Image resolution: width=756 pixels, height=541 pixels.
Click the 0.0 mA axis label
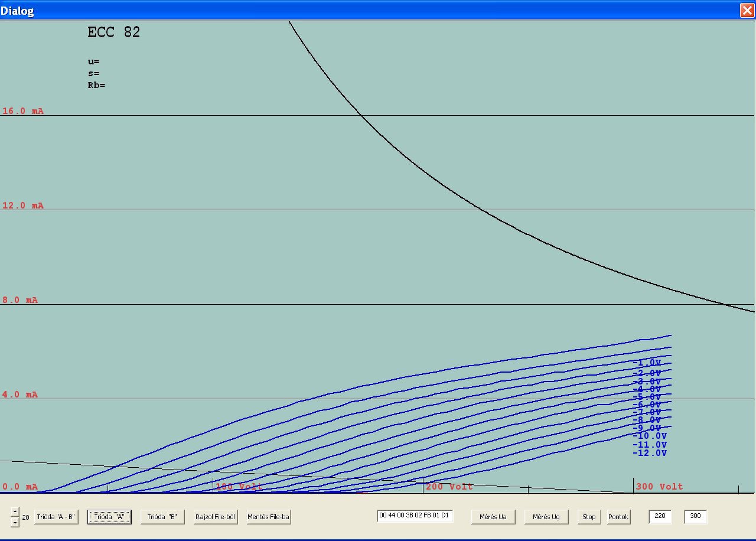click(x=20, y=487)
